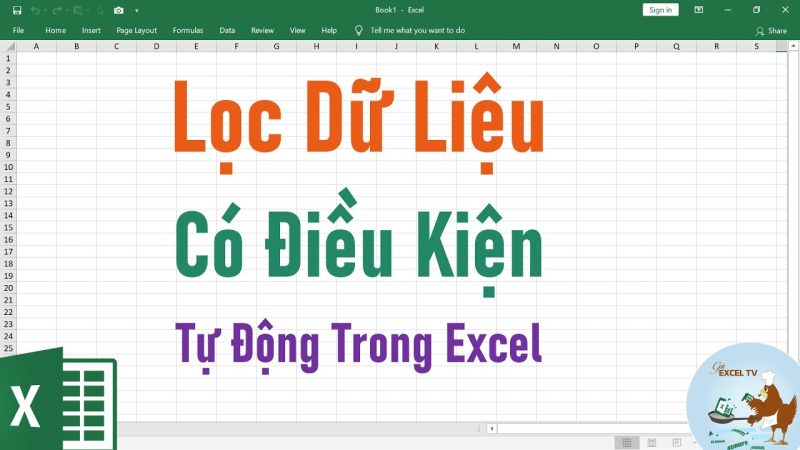Select row 7 header
The image size is (800, 450).
[x=8, y=131]
